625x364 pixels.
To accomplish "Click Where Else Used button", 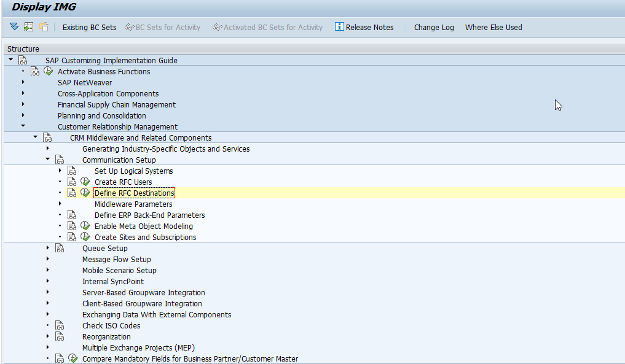I will coord(493,28).
